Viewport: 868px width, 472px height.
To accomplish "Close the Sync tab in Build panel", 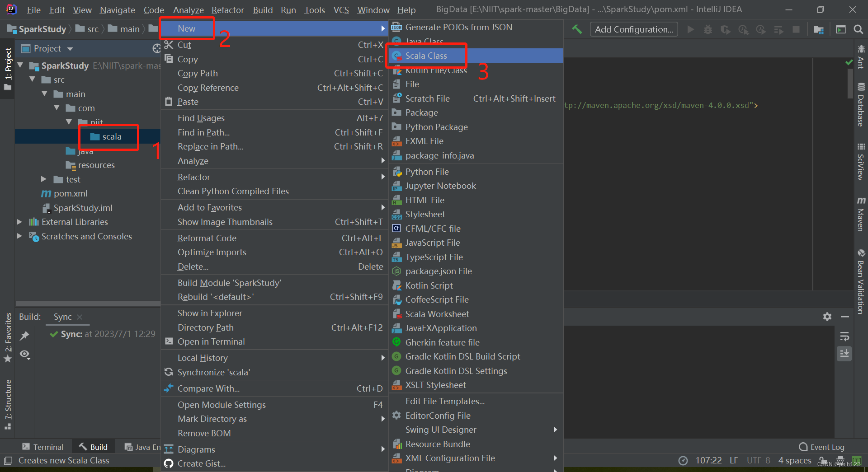I will coord(80,317).
